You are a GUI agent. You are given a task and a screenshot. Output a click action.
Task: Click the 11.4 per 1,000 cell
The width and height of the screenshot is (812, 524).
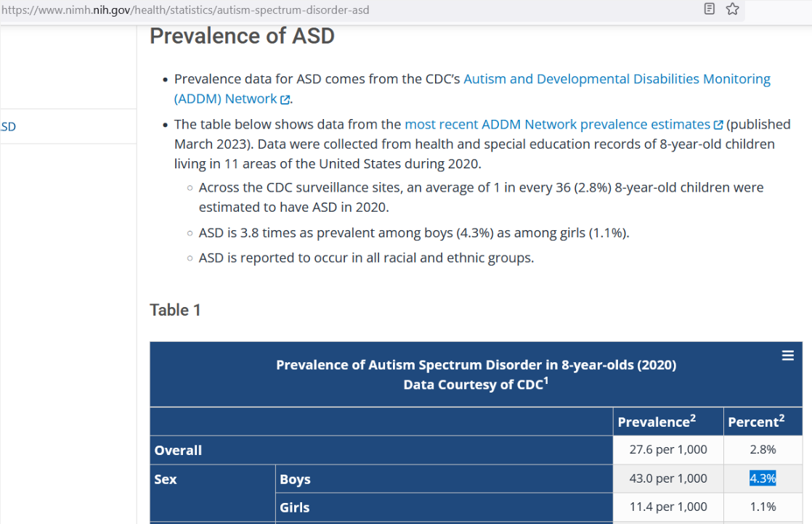(x=668, y=507)
